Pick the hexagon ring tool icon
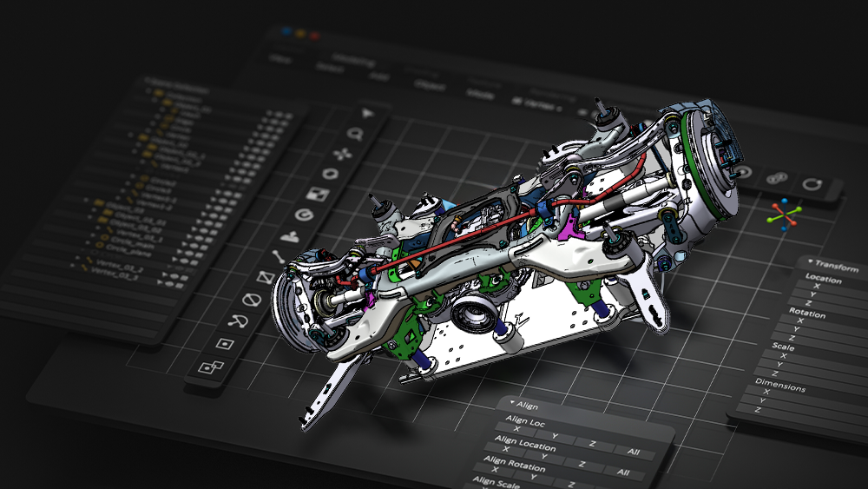This screenshot has width=868, height=489. tap(331, 174)
